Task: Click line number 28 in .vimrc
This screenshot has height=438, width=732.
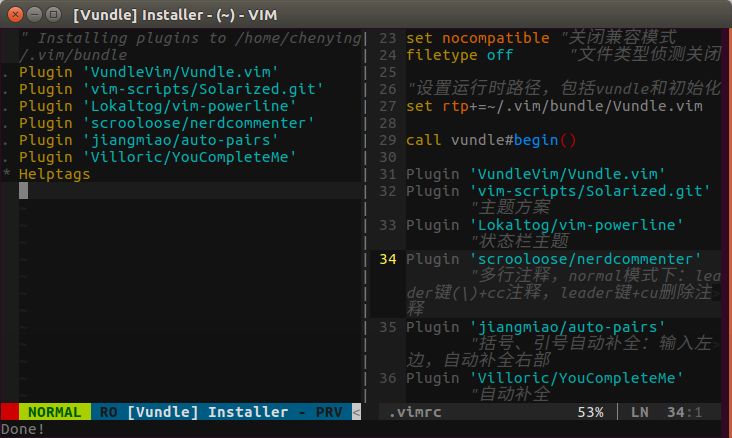Action: click(388, 123)
